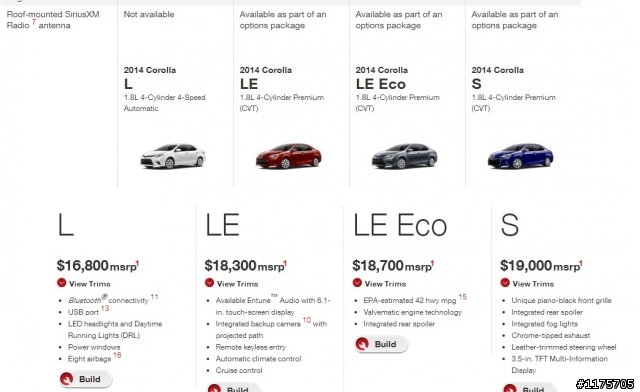The height and width of the screenshot is (392, 640).
Task: Start the Build for the L trim
Action: [86, 379]
